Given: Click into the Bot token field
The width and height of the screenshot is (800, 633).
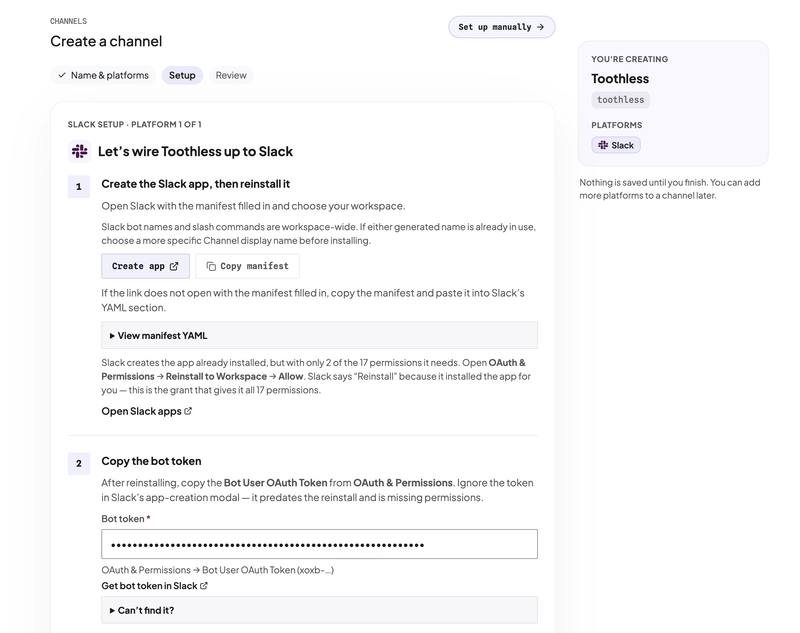Looking at the screenshot, I should 319,544.
